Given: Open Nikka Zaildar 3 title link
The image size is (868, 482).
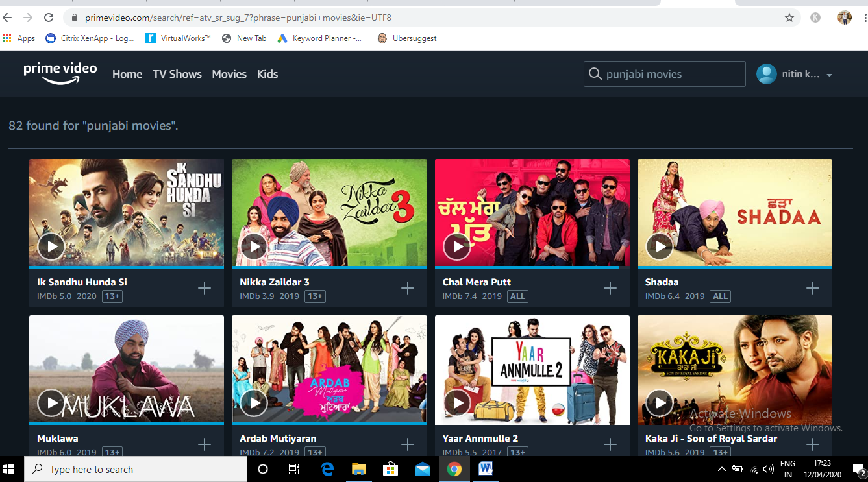Looking at the screenshot, I should (275, 282).
